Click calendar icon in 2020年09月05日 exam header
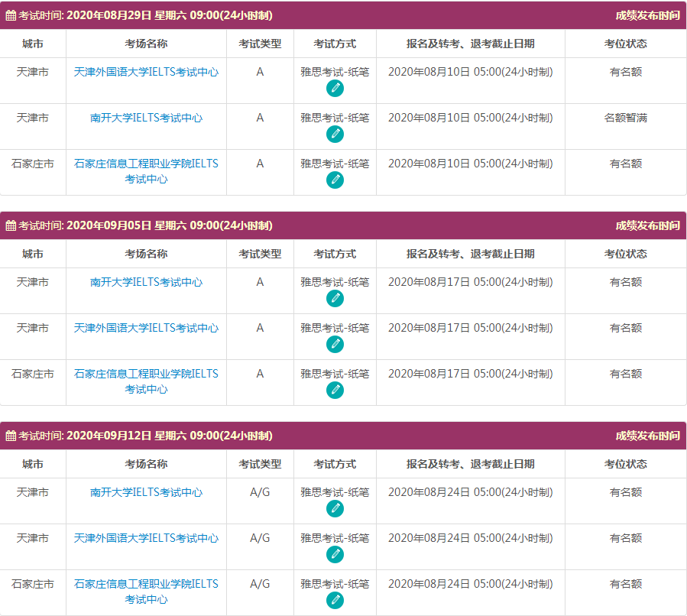 point(11,226)
